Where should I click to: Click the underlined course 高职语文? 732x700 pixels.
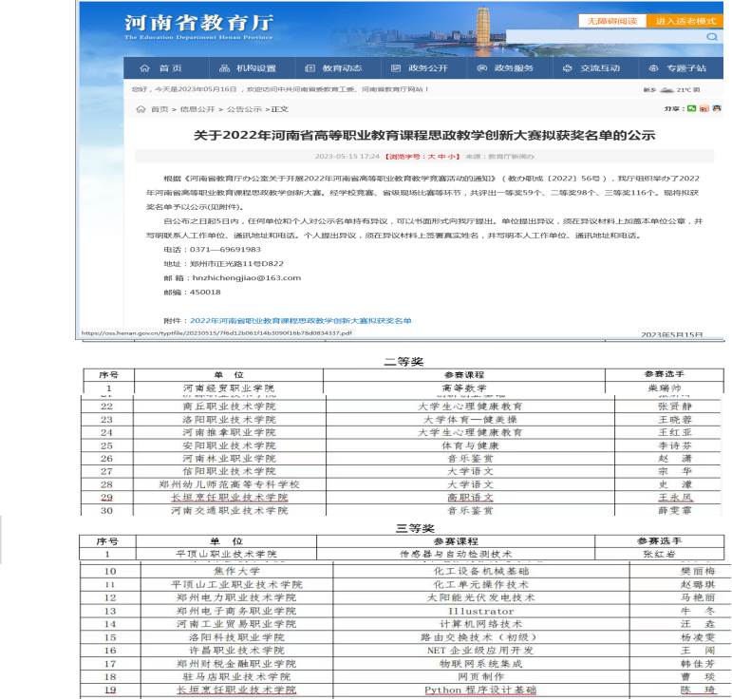470,498
